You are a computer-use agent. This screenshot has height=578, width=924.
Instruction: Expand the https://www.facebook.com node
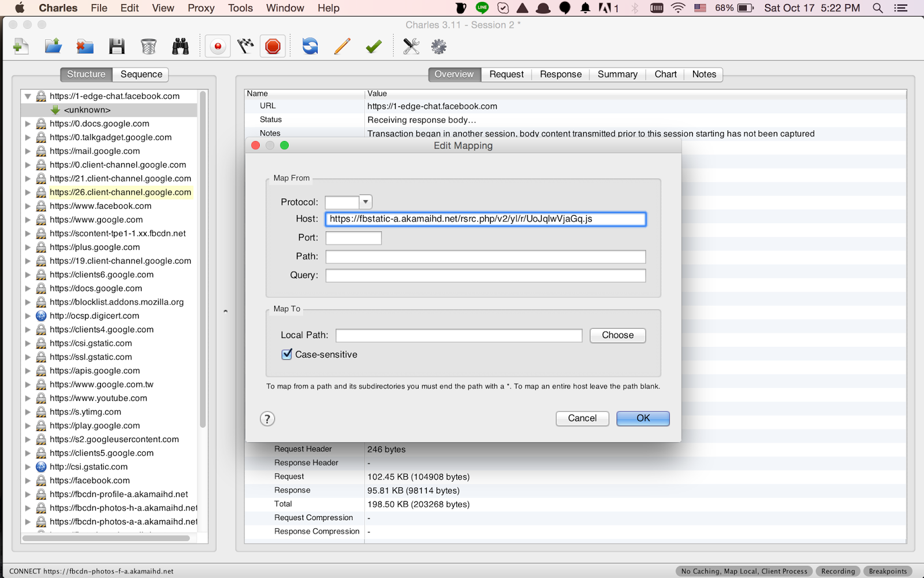(x=28, y=206)
